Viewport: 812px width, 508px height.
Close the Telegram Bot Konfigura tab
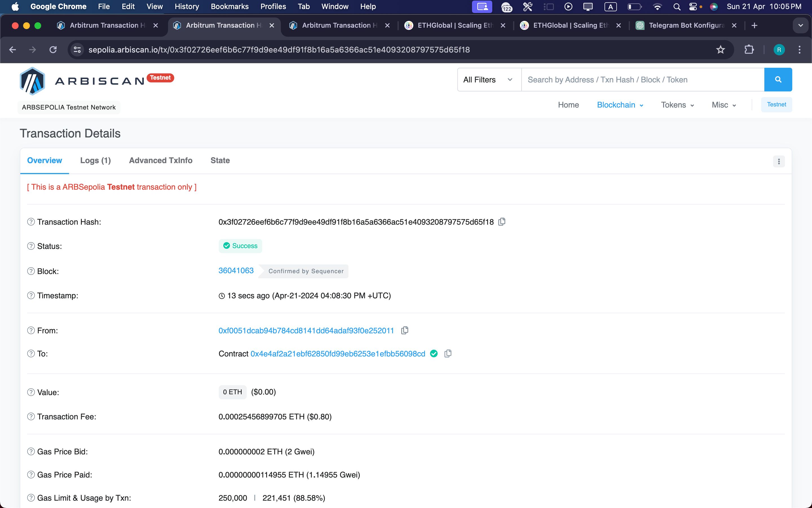[x=734, y=25]
